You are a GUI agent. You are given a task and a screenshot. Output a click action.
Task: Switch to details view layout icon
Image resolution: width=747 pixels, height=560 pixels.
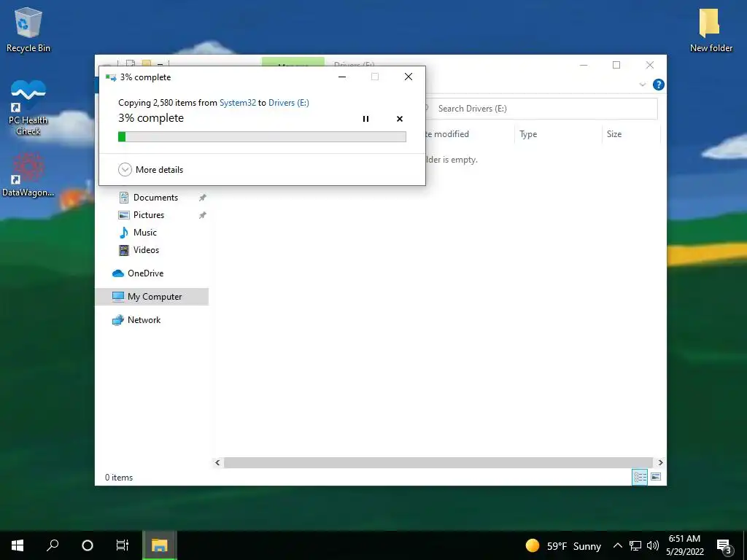click(x=639, y=477)
